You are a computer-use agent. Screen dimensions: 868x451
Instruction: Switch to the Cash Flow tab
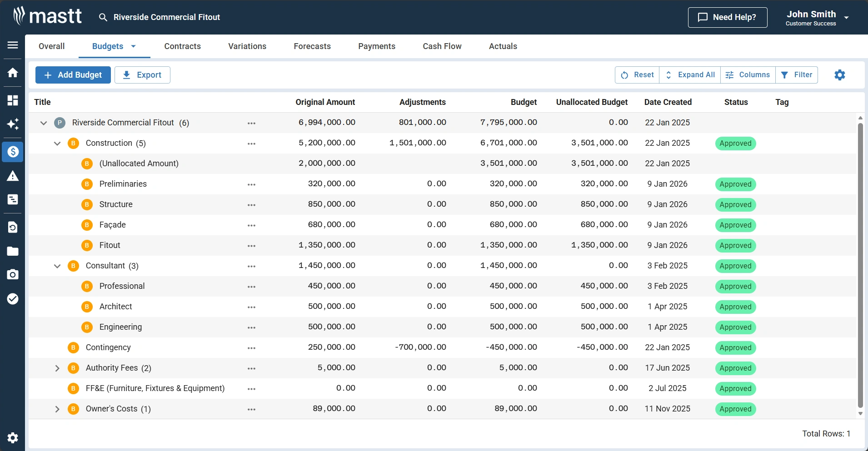click(x=441, y=46)
